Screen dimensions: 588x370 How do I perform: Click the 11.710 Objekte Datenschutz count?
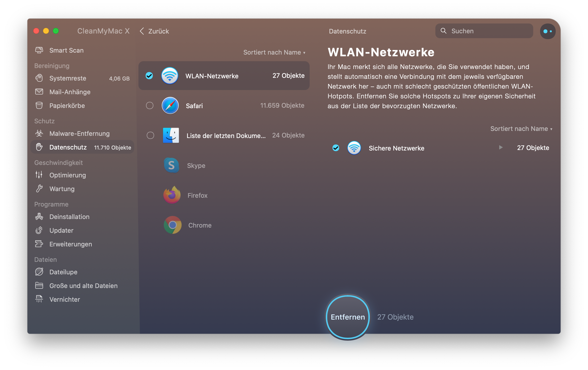coord(113,148)
